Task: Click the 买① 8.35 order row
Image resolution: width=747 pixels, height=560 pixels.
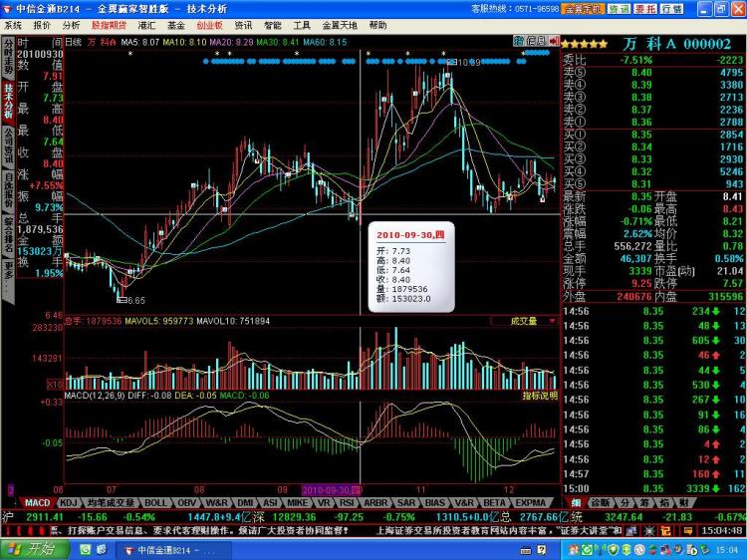Action: (653, 135)
